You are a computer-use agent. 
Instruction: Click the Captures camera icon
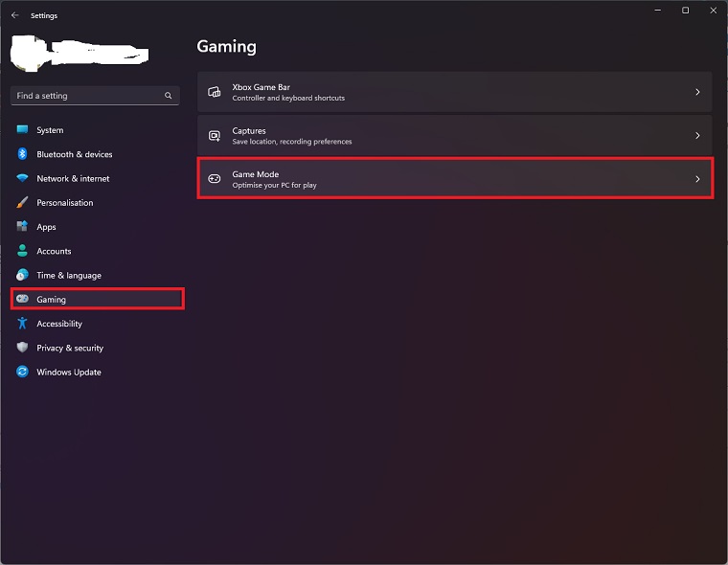pyautogui.click(x=215, y=136)
